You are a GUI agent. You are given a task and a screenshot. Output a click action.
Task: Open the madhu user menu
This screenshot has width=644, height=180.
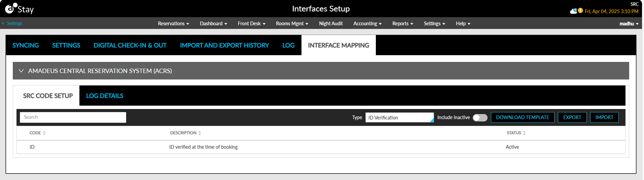pos(629,24)
